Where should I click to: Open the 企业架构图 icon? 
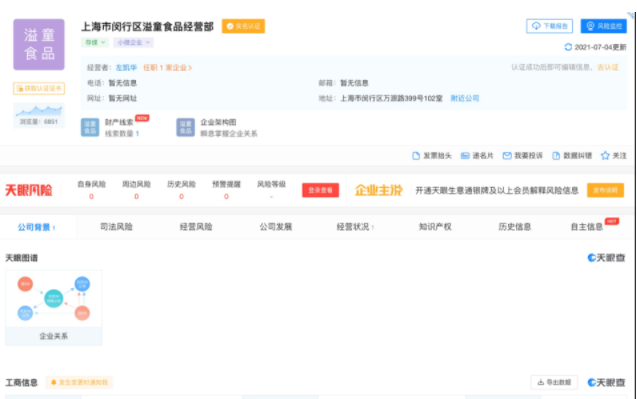coord(185,127)
